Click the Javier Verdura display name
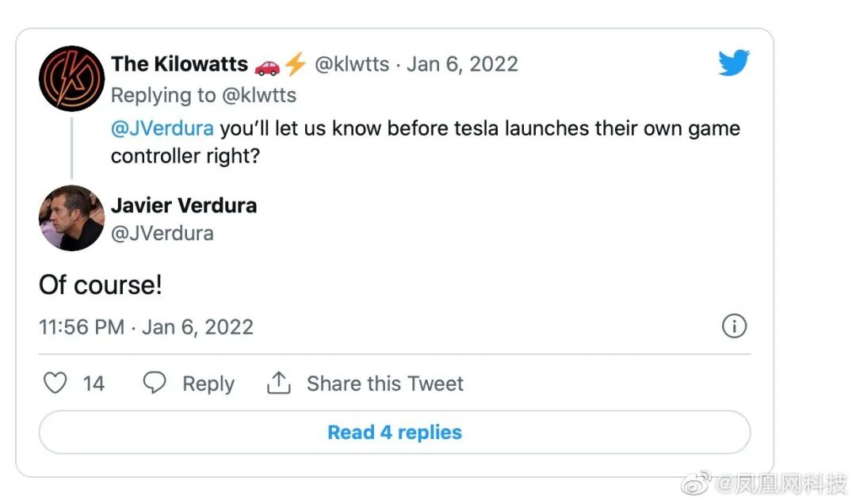 coord(184,205)
